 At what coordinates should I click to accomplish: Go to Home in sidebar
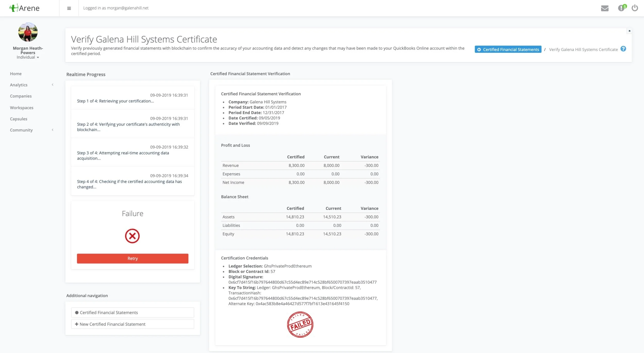pyautogui.click(x=16, y=74)
